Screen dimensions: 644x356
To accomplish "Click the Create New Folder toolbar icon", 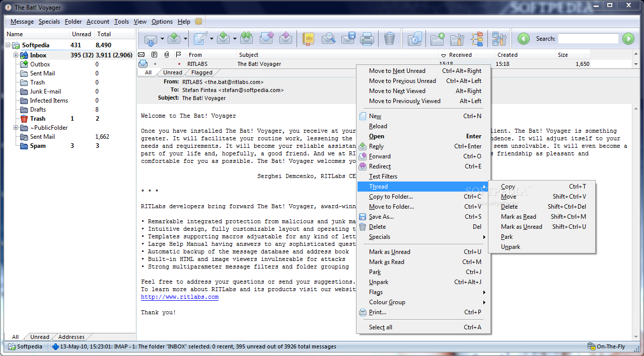I will (437, 39).
